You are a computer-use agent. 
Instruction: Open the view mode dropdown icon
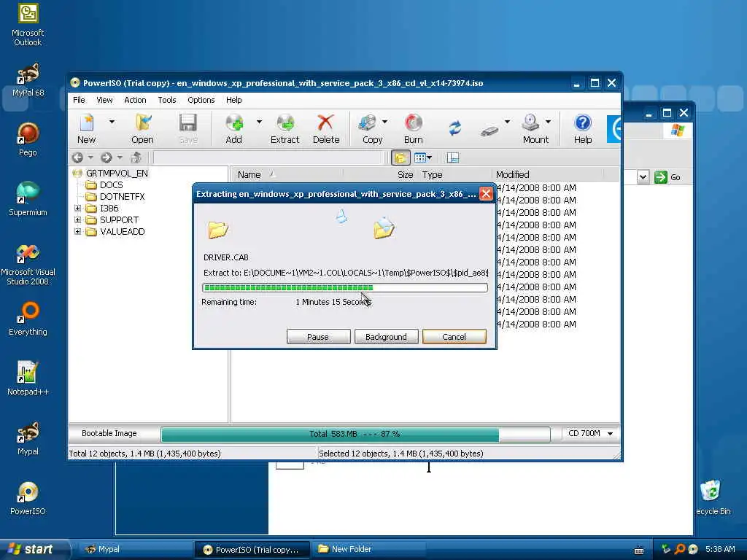422,157
